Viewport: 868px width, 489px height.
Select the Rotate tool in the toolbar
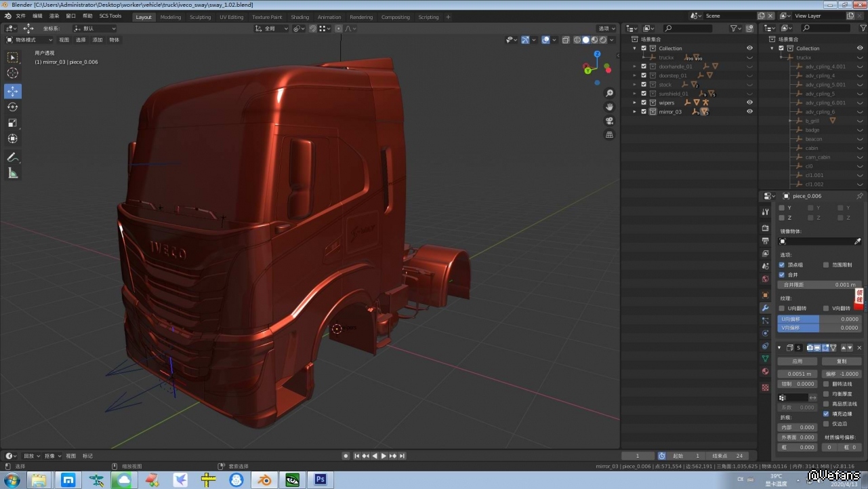[x=13, y=107]
